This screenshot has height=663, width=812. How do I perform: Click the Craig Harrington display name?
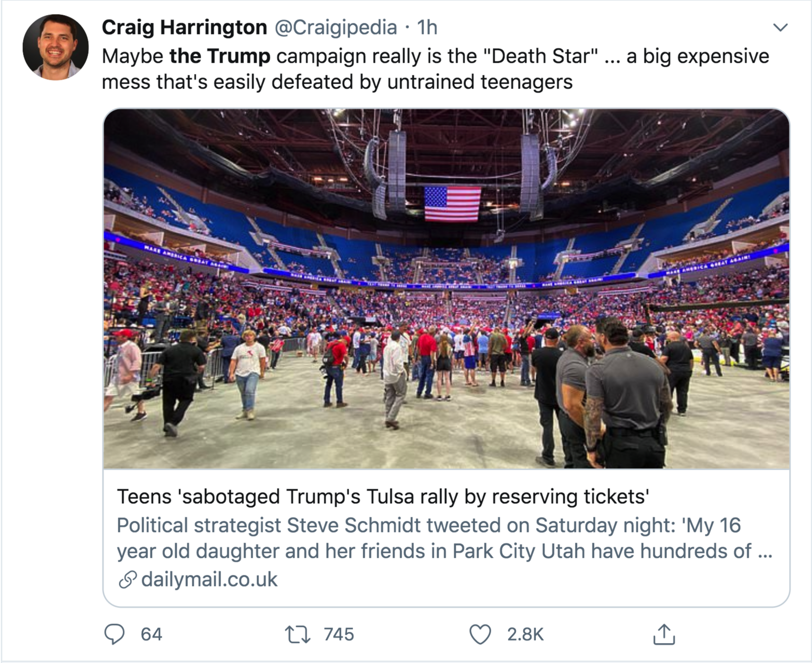[x=184, y=27]
